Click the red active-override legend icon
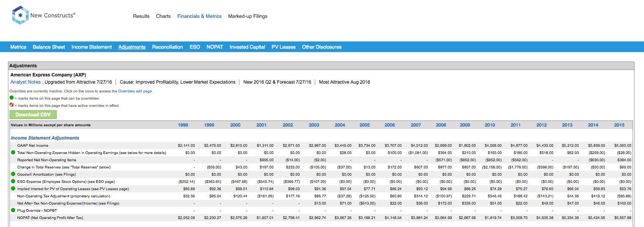 click(11, 105)
